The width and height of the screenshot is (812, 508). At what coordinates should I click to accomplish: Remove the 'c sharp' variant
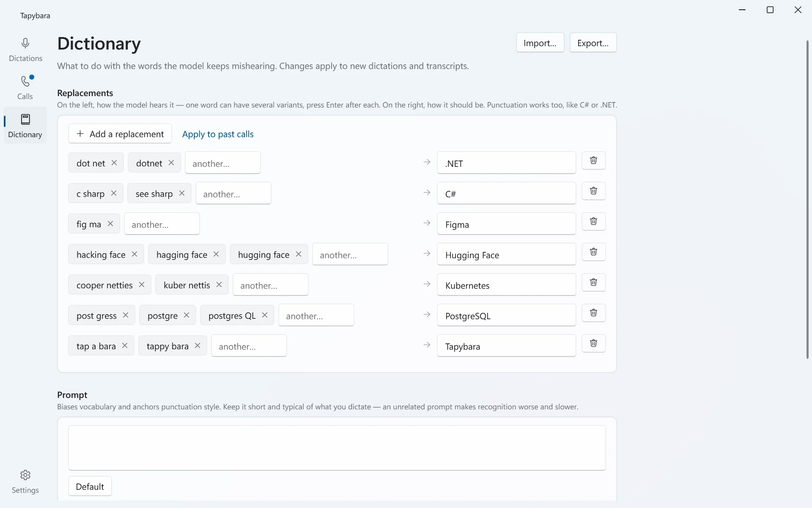click(114, 193)
